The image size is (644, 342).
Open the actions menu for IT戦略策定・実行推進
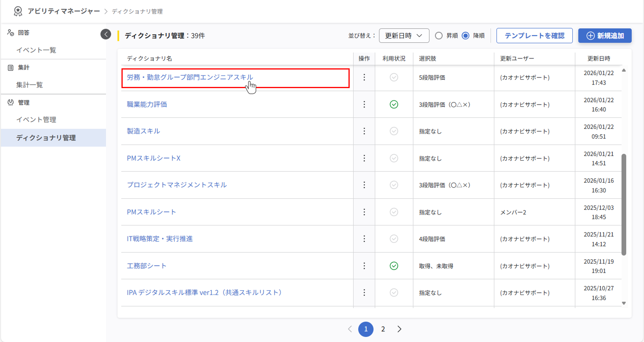364,239
